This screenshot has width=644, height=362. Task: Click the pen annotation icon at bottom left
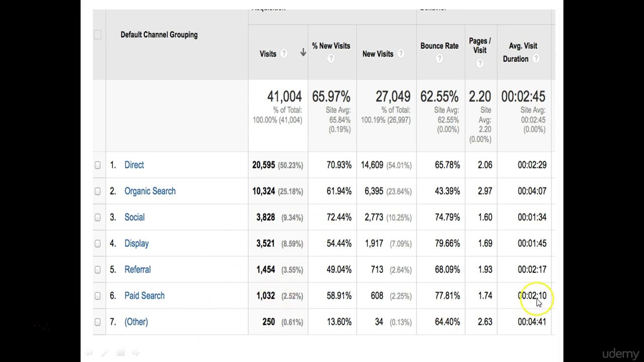104,353
